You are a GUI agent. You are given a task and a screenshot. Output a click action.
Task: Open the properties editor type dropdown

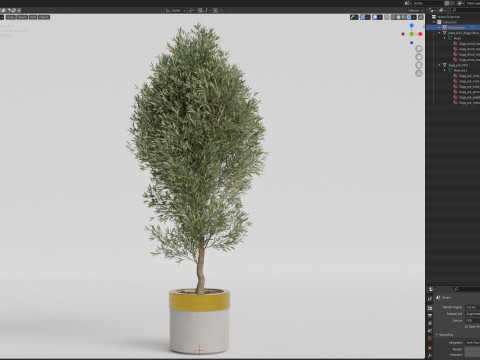click(x=432, y=289)
